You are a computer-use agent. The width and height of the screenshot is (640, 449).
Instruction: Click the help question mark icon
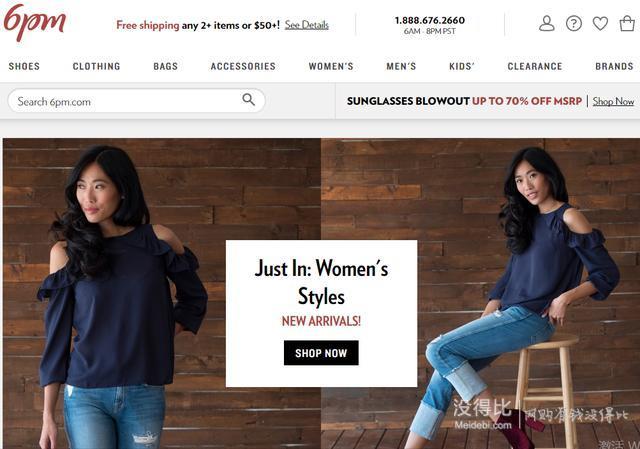(573, 24)
